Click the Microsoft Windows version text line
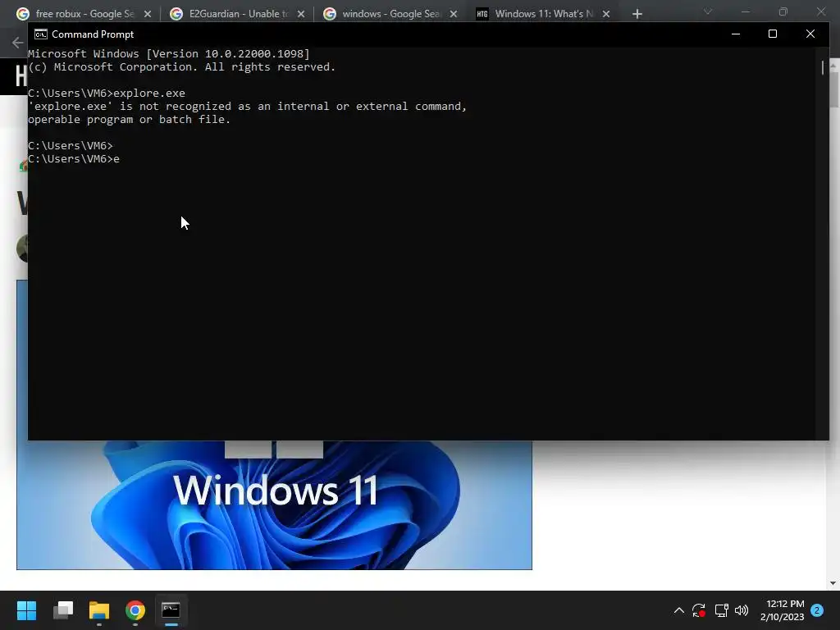 pos(169,54)
